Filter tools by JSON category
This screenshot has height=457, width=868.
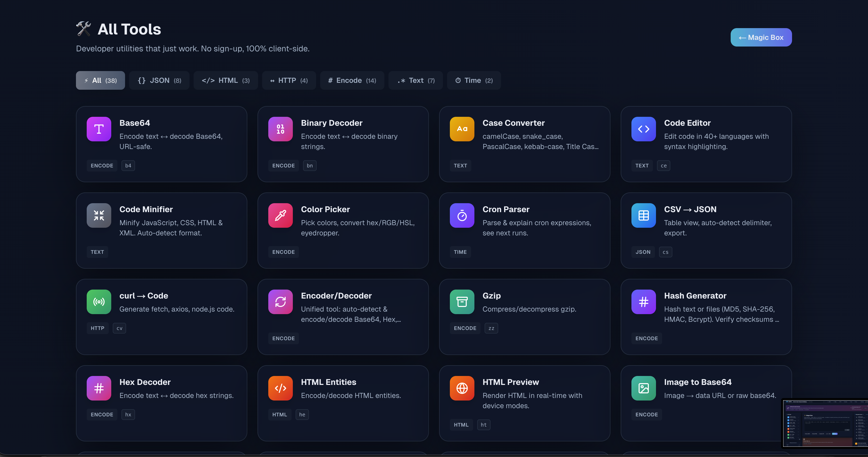click(159, 81)
